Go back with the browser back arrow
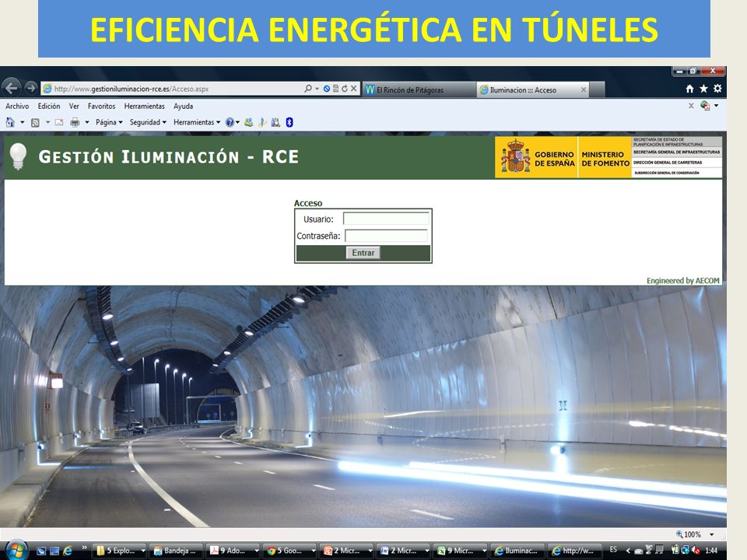This screenshot has width=747, height=560. pyautogui.click(x=12, y=88)
